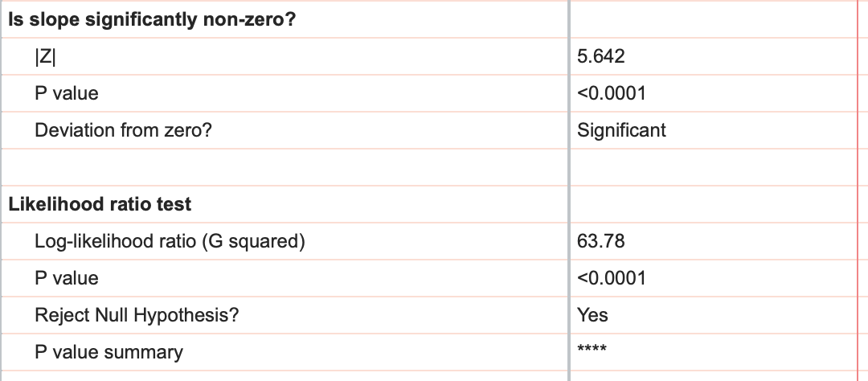Select the <0.0001 value below 63.78

tap(612, 278)
